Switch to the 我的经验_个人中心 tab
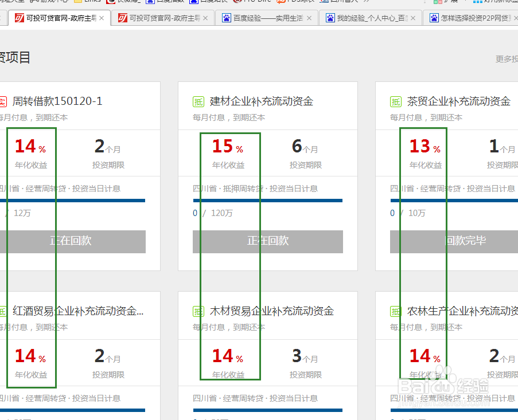The width and height of the screenshot is (518, 420). (370, 18)
